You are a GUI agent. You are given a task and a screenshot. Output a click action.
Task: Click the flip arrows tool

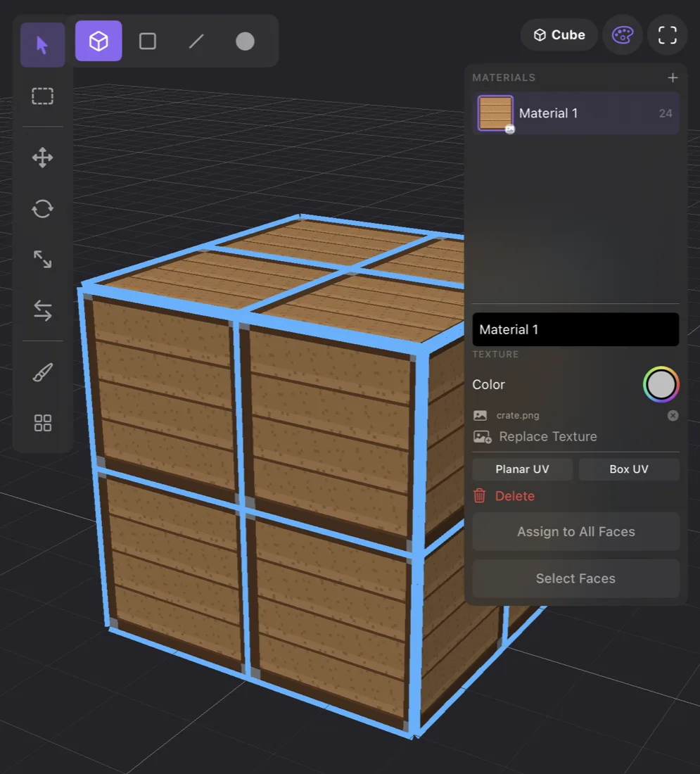coord(42,311)
